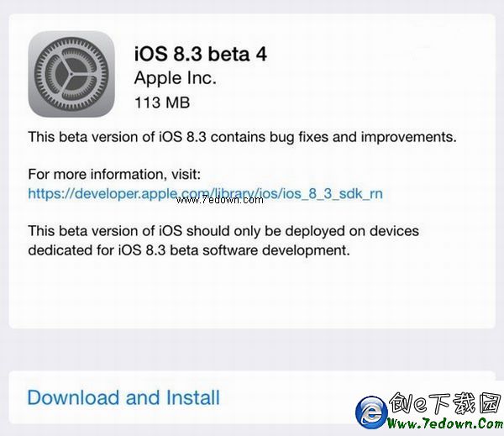Click the e下载园 Chinese logo text

pyautogui.click(x=445, y=403)
